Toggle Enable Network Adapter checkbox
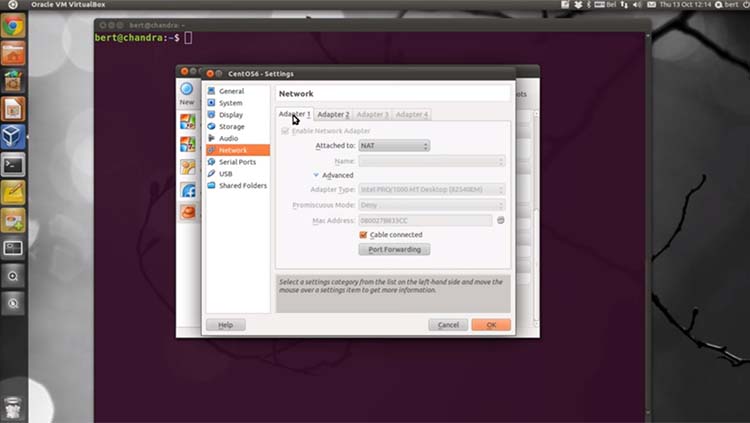This screenshot has height=423, width=750. point(285,131)
